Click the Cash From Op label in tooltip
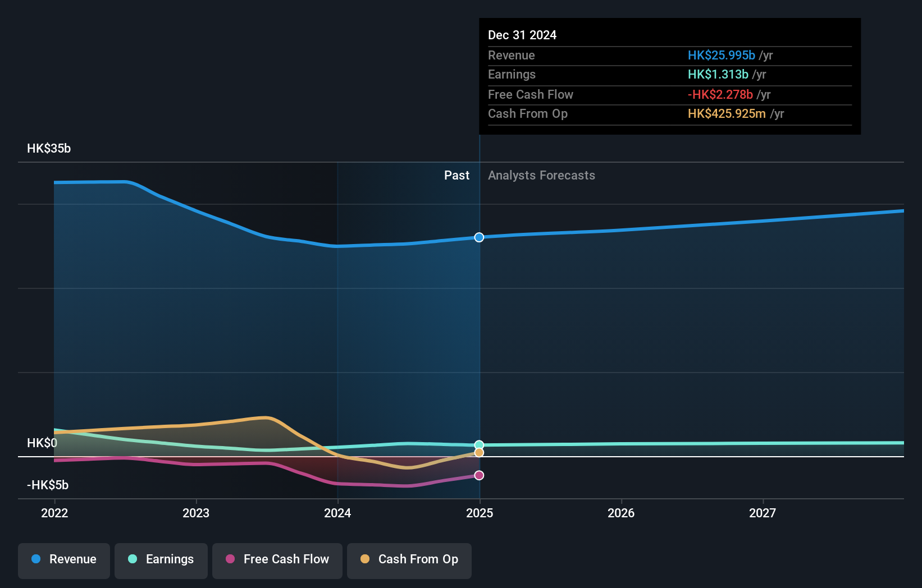The width and height of the screenshot is (922, 588). tap(528, 114)
